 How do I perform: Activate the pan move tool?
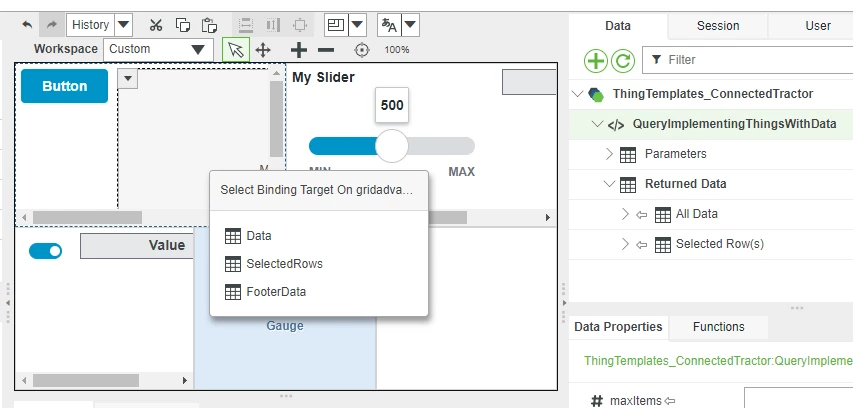click(x=263, y=51)
